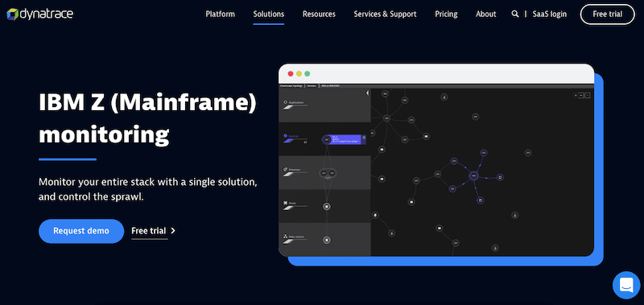Click the Dynatrace logo
Viewport: 644px width, 305px height.
[x=39, y=14]
